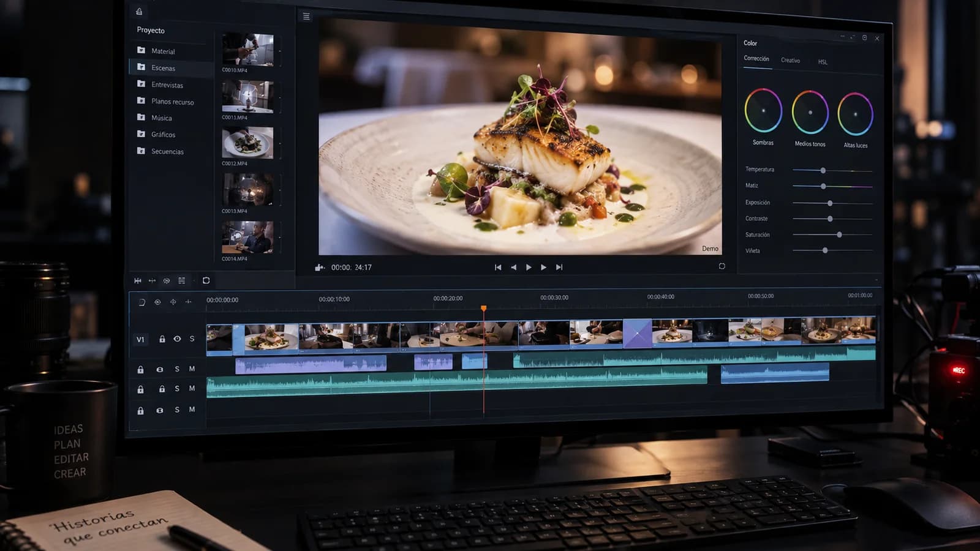Step back one frame in the preview
The image size is (980, 551).
[513, 268]
